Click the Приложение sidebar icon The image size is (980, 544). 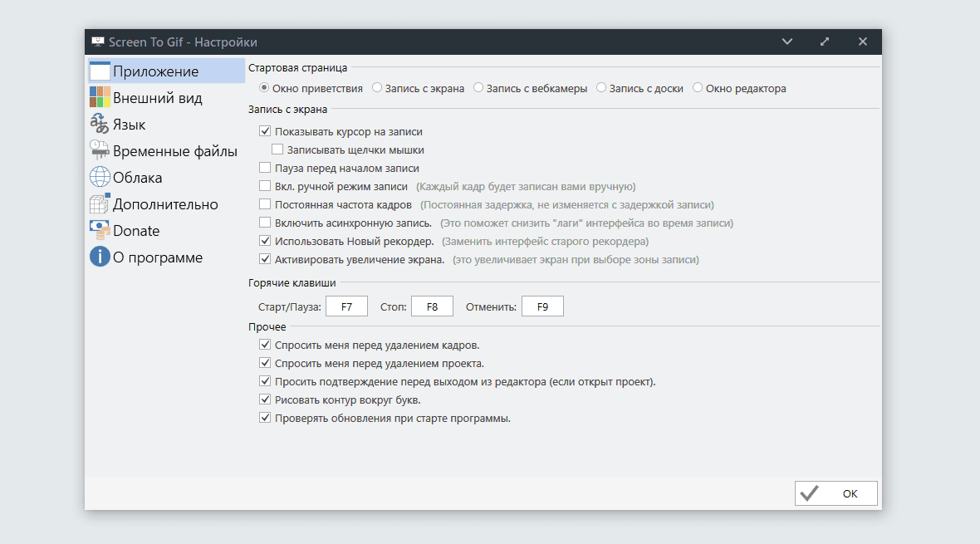[100, 71]
